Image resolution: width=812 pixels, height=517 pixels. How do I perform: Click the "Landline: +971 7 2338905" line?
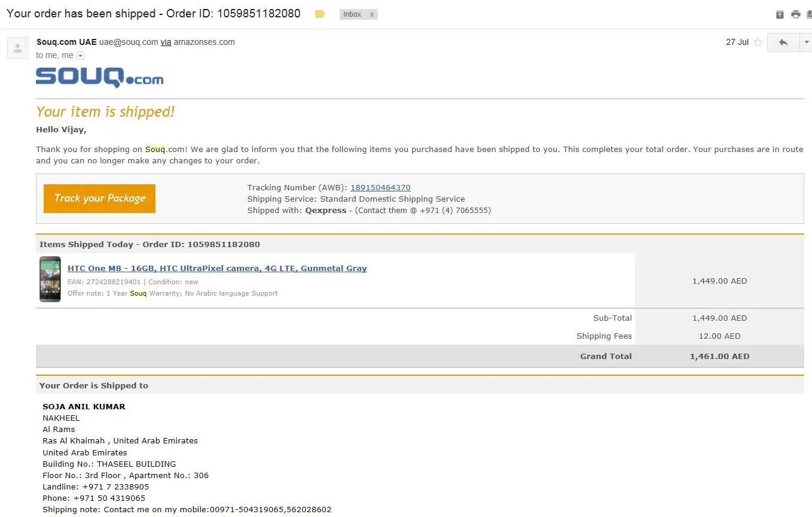pos(96,487)
